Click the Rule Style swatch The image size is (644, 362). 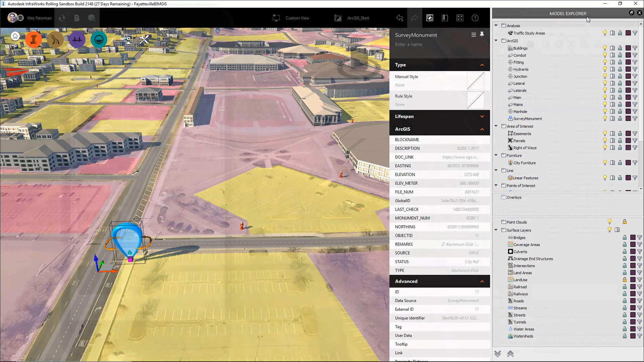[x=475, y=100]
